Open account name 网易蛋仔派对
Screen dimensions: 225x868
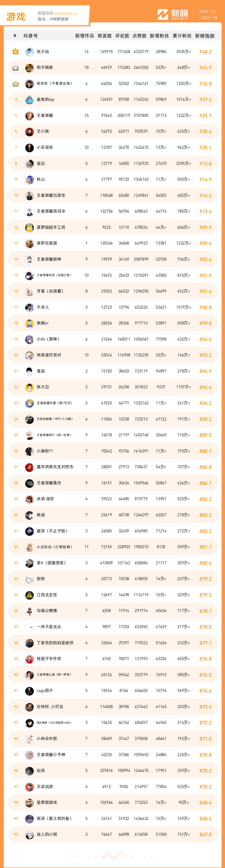[x=49, y=355]
